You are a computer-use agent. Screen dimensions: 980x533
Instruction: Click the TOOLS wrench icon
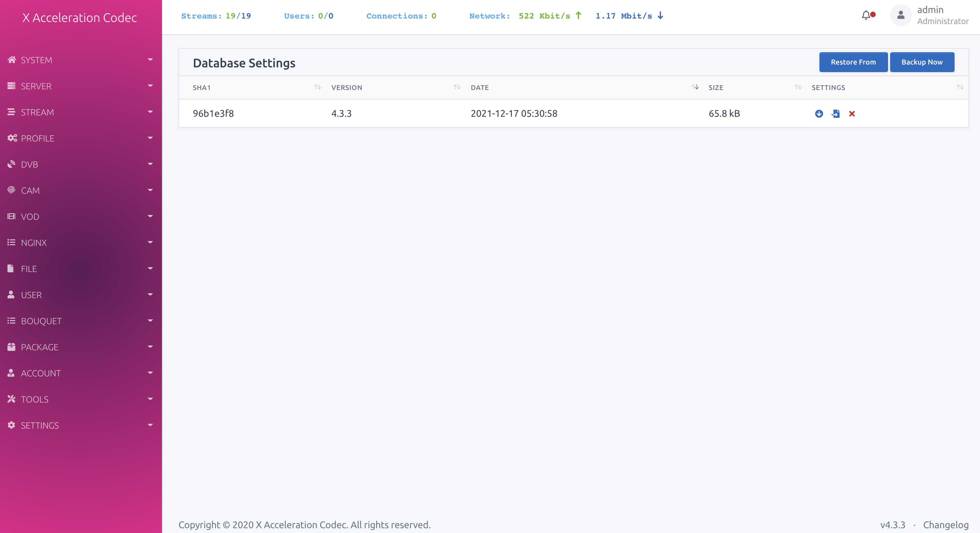pyautogui.click(x=11, y=399)
